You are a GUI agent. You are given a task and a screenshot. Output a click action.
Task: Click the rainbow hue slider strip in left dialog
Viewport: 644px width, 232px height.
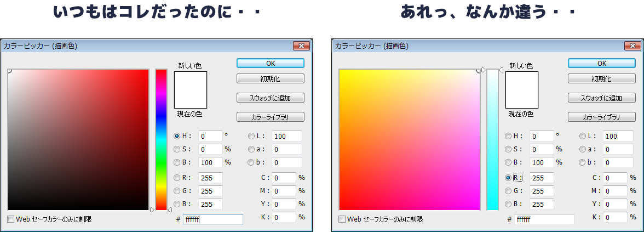[161, 139]
